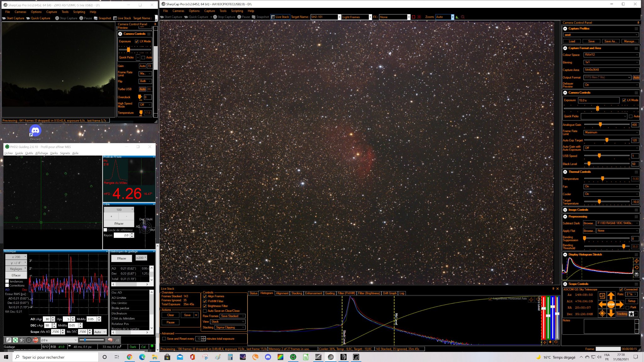The height and width of the screenshot is (362, 644).
Task: Toggle the telescope Connected checkbox
Action: point(621,289)
